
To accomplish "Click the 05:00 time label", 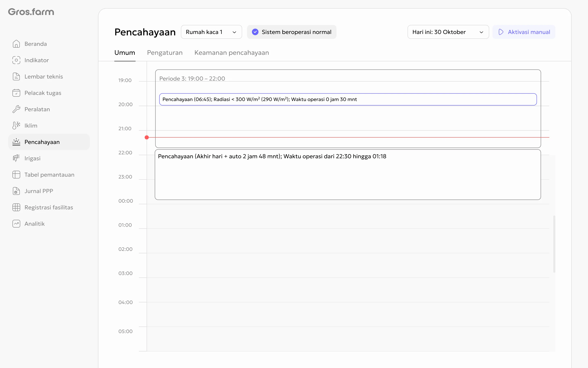I will (125, 331).
